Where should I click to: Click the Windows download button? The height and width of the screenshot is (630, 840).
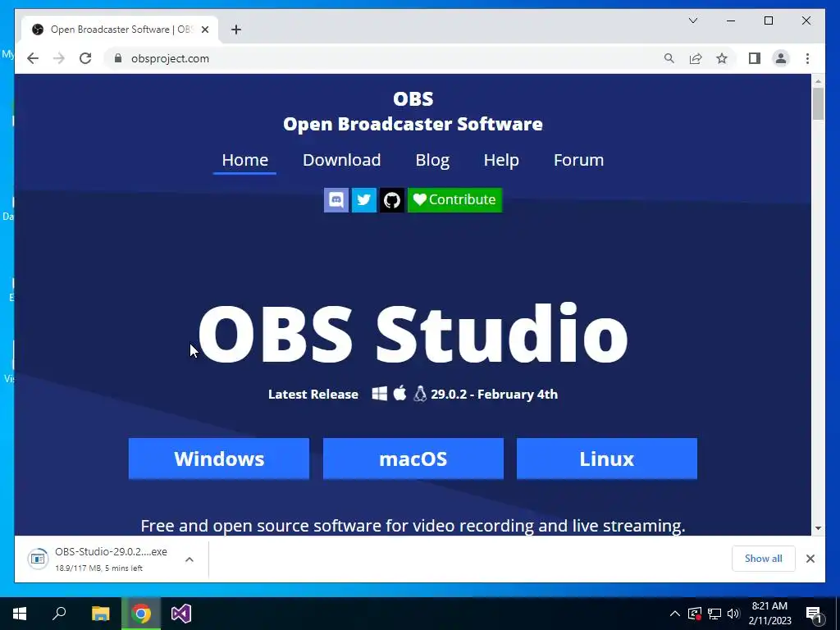pyautogui.click(x=218, y=459)
